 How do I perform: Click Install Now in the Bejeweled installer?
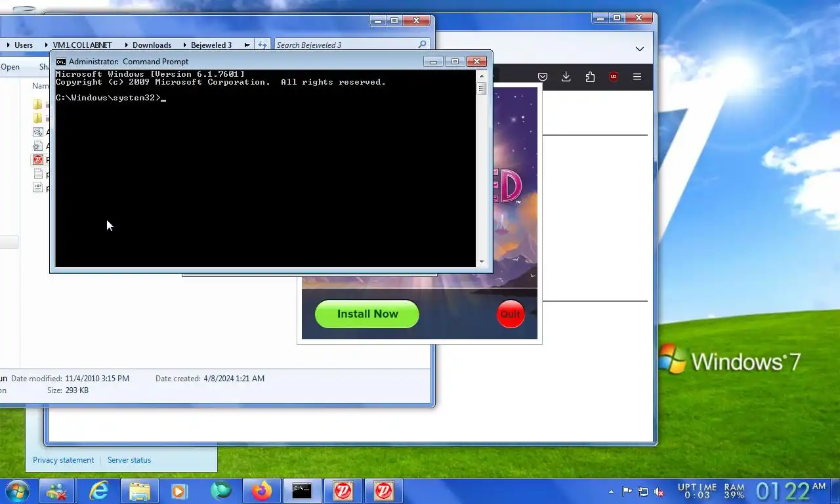367,314
